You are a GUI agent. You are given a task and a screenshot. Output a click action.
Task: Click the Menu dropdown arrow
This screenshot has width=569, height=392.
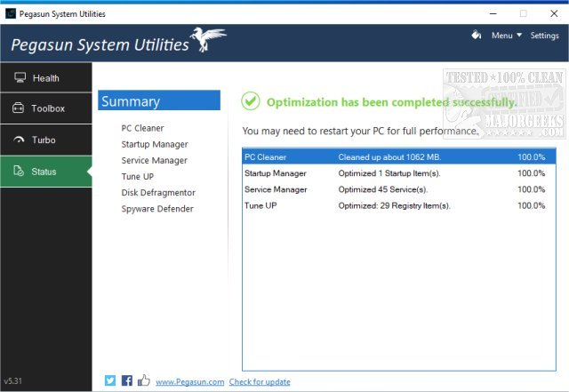click(519, 35)
